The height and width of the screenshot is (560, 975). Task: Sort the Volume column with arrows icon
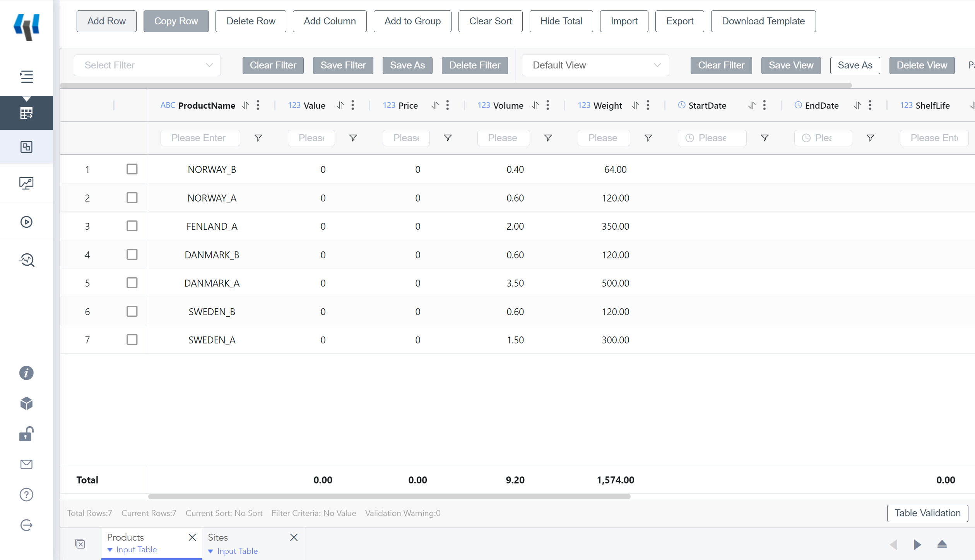[x=535, y=105]
